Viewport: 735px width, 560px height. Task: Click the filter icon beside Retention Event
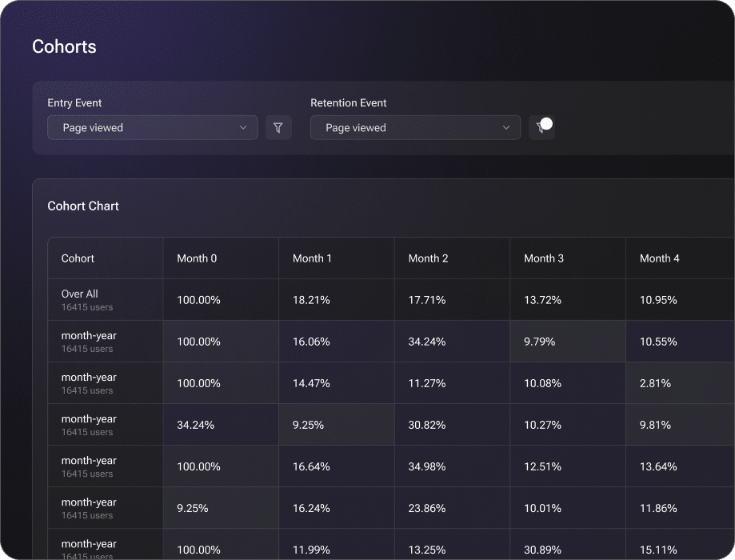click(541, 128)
